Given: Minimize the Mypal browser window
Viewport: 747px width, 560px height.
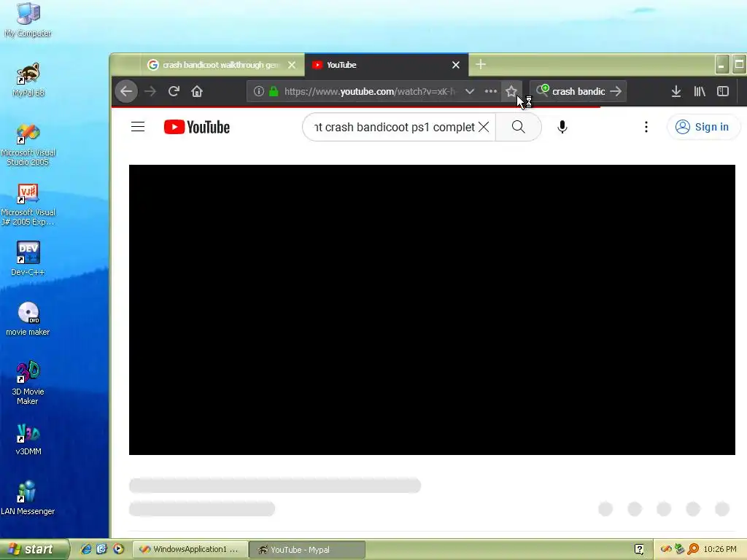Looking at the screenshot, I should [x=721, y=64].
